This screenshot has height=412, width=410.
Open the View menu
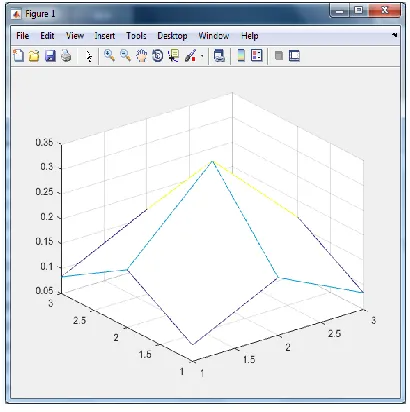[75, 36]
